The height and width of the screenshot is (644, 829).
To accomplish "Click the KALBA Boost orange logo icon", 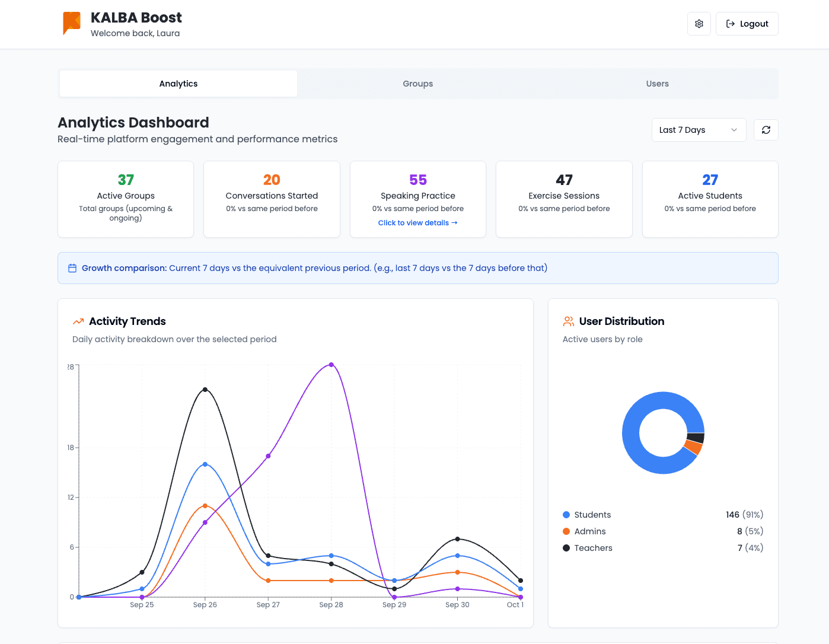I will [x=72, y=23].
